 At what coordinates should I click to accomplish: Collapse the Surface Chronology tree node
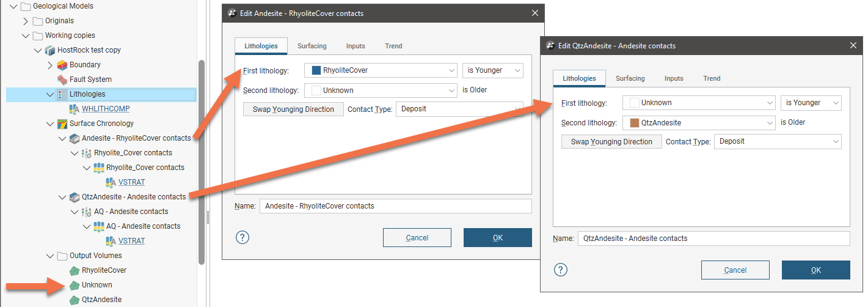50,124
